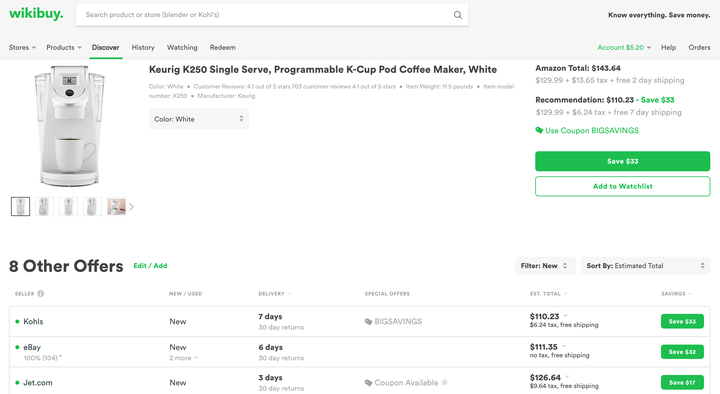This screenshot has height=394, width=720.
Task: Expand the $111.35 price breakdown arrow
Action: (564, 346)
